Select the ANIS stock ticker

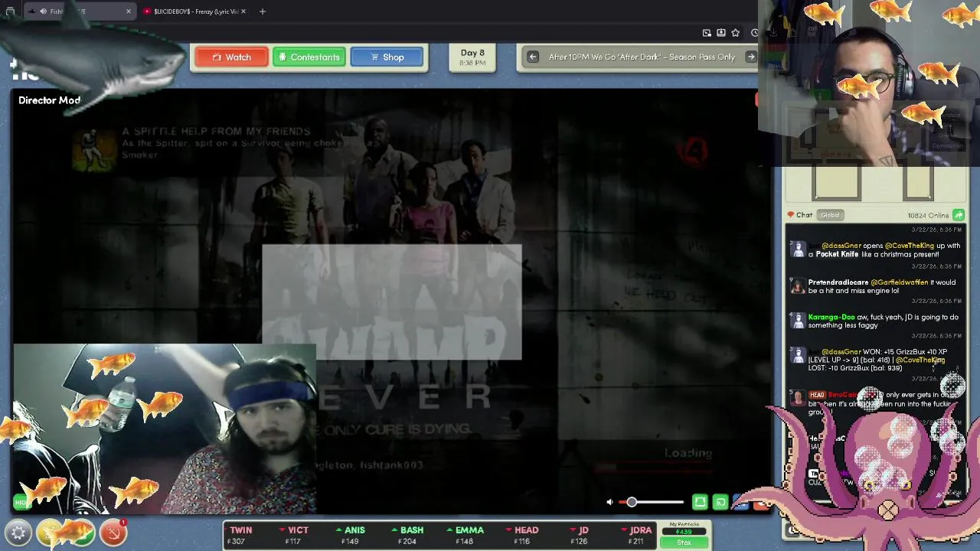(x=351, y=535)
